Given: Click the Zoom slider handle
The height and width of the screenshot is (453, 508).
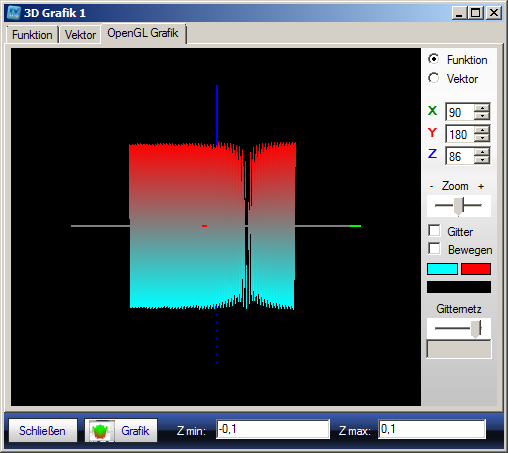Looking at the screenshot, I should pos(459,206).
